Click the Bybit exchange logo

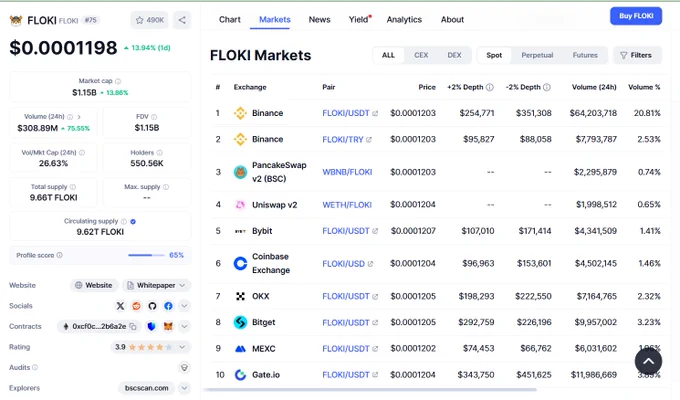(240, 231)
